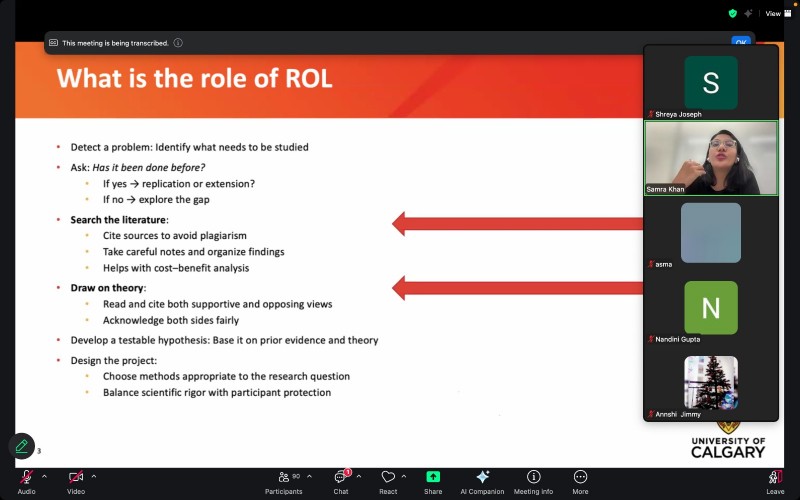Open the Chat panel
Viewport: 800px width, 500px height.
point(341,479)
